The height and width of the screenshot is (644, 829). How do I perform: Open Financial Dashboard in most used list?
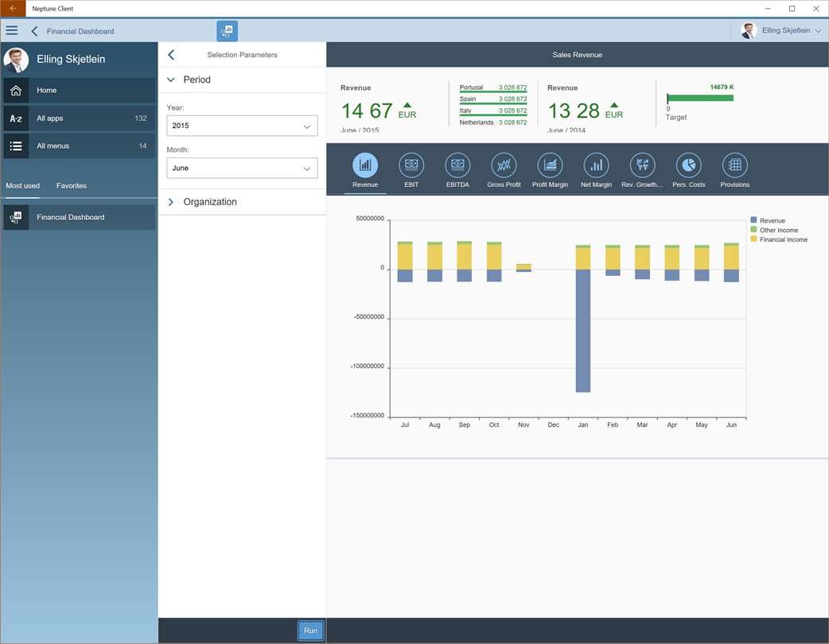click(x=79, y=217)
